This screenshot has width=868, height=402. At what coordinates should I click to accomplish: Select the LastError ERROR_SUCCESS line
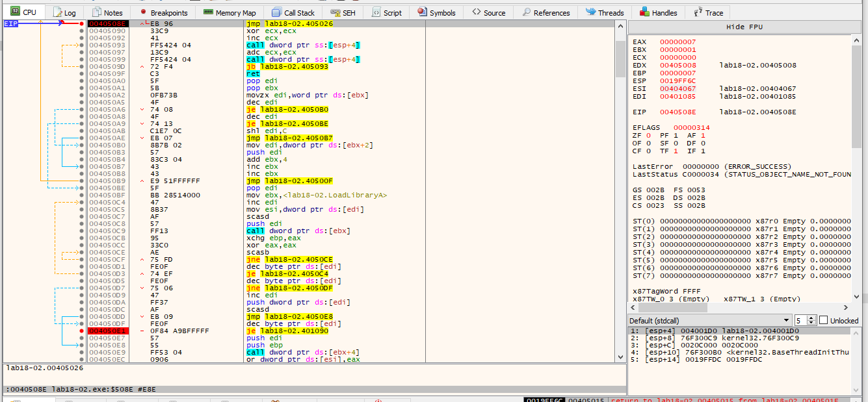711,166
